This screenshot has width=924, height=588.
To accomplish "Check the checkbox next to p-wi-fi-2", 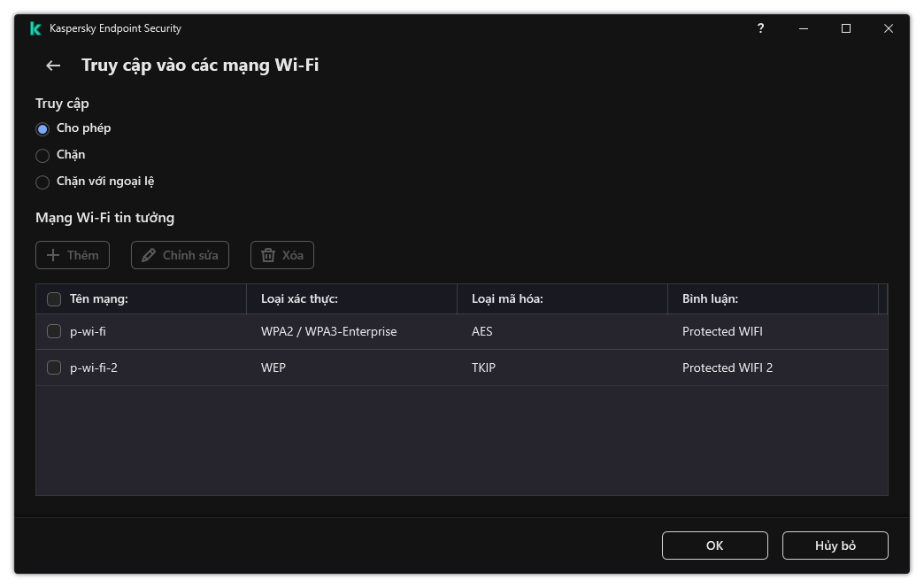I will (54, 367).
